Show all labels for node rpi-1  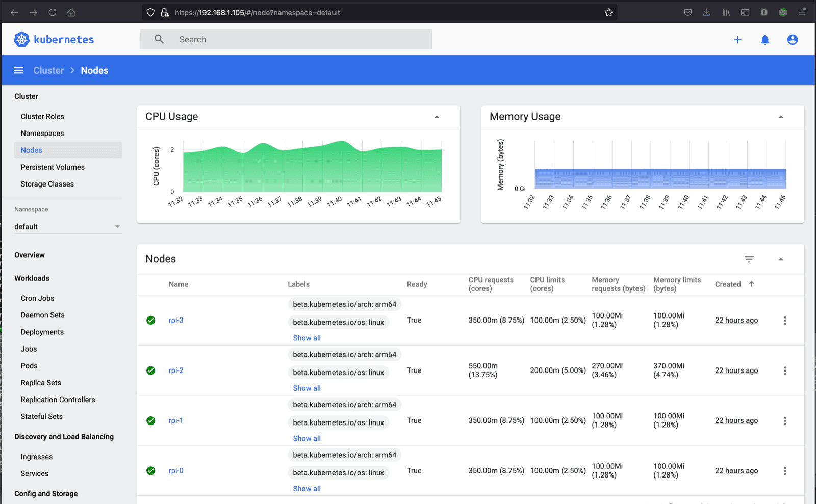tap(307, 438)
